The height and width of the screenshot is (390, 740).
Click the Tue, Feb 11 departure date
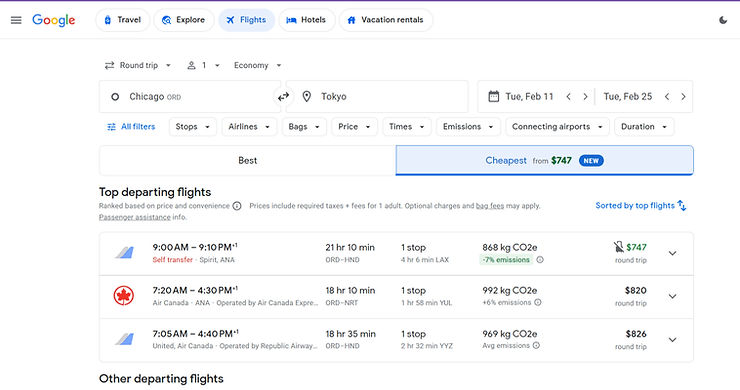click(529, 97)
